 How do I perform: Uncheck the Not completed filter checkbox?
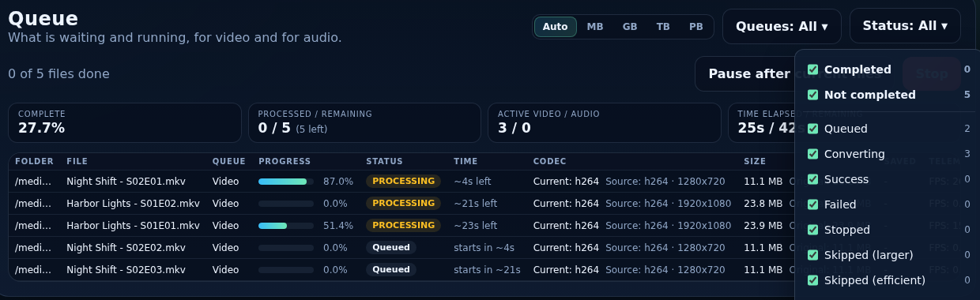812,95
